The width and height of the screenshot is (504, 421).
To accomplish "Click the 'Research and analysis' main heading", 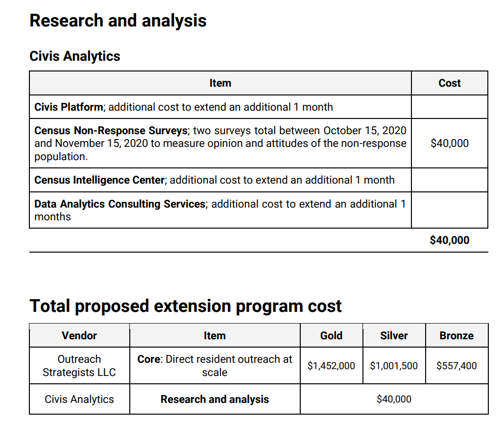I will (x=118, y=21).
